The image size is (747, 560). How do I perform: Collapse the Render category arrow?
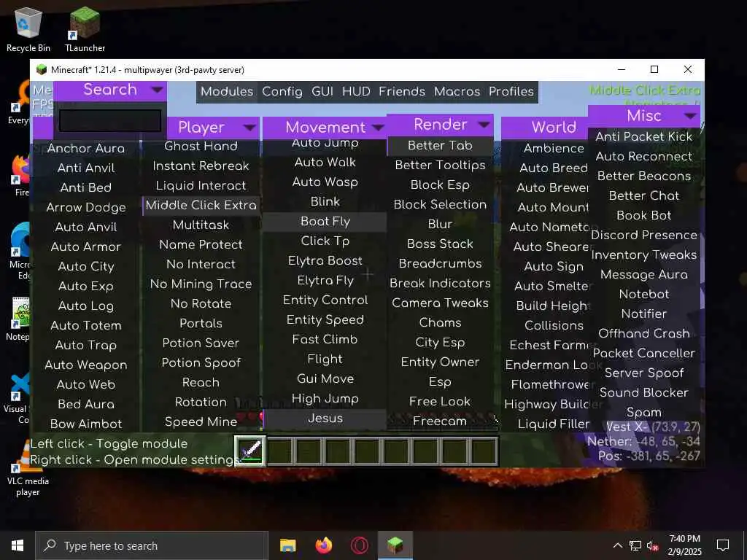(484, 124)
